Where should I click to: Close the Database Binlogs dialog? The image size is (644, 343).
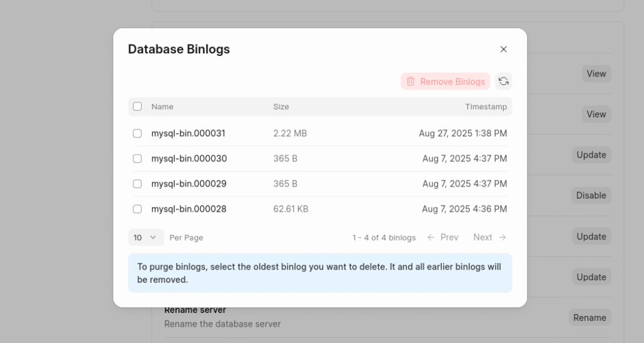point(503,49)
